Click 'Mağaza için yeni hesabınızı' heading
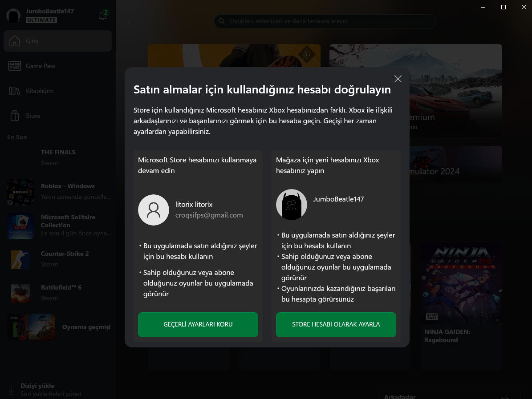 (x=327, y=165)
